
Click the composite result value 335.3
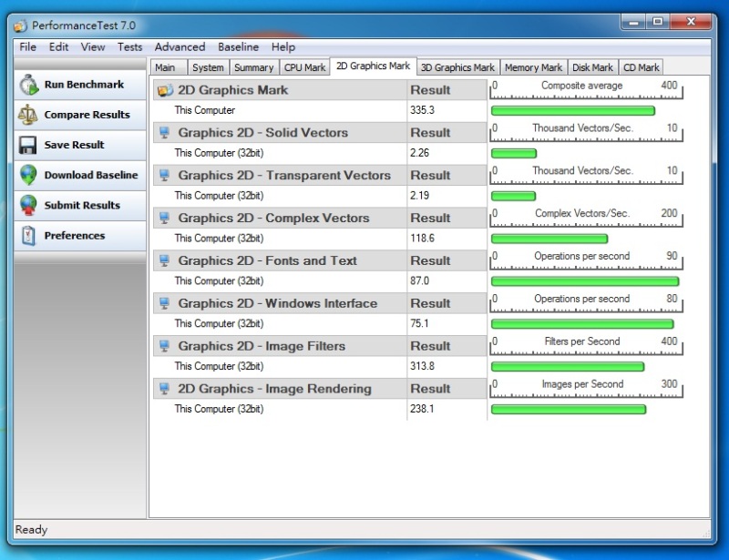click(422, 110)
